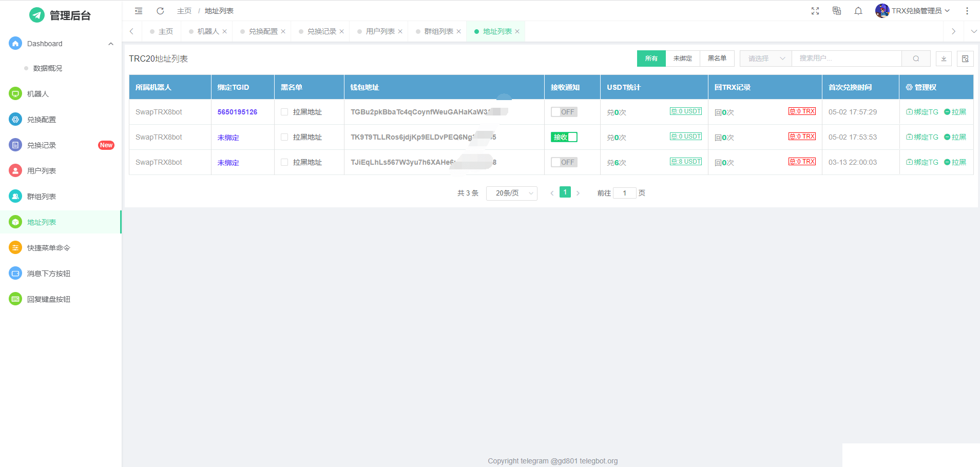The image size is (980, 467).
Task: Open 用户列表 in the sidebar
Action: [42, 171]
